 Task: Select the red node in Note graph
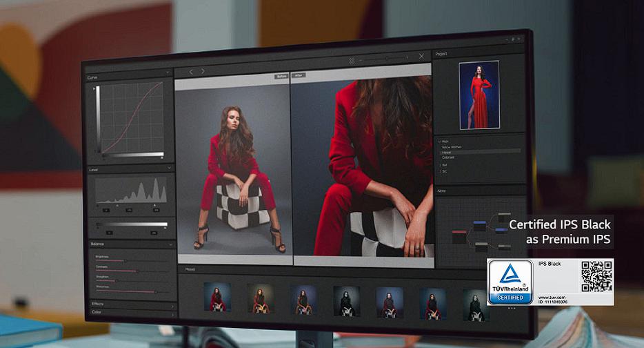coord(459,237)
